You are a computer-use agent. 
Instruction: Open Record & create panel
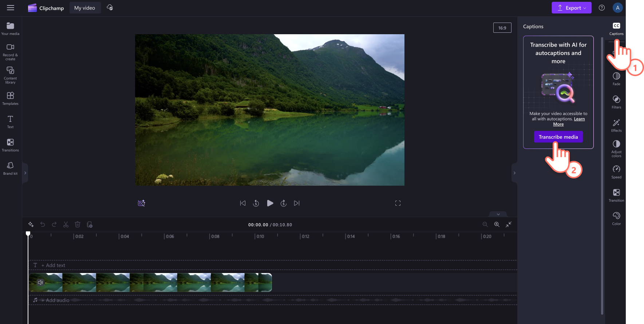(10, 52)
